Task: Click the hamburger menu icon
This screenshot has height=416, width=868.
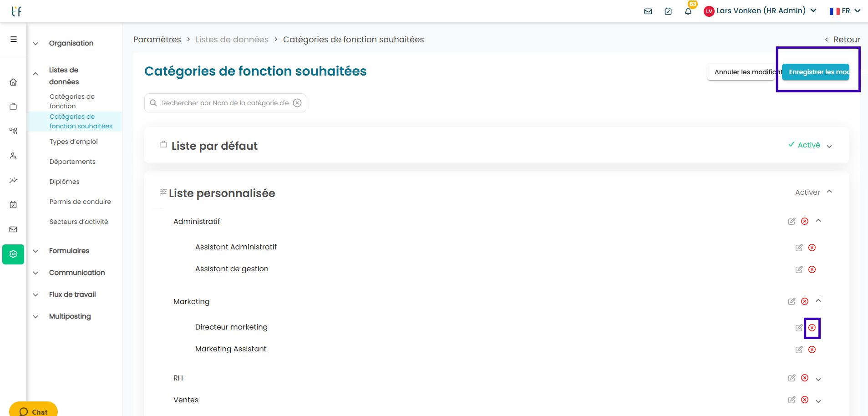Action: pyautogui.click(x=14, y=39)
